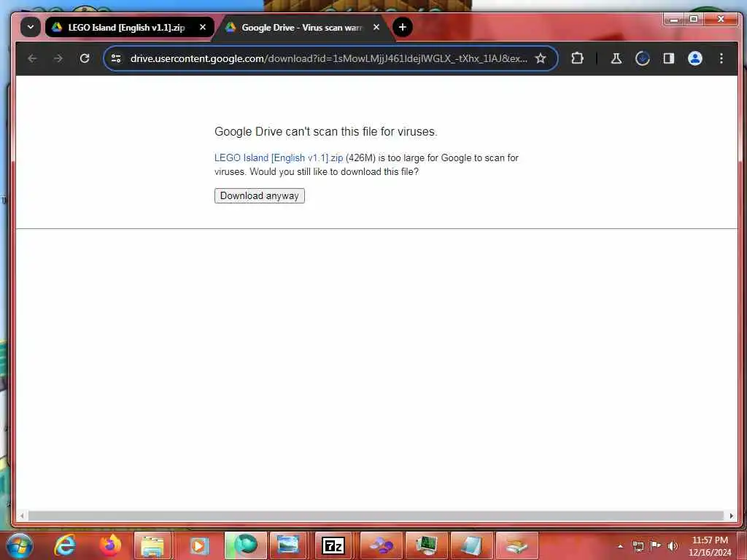The height and width of the screenshot is (560, 747).
Task: View site information icon in address bar
Action: tap(116, 58)
